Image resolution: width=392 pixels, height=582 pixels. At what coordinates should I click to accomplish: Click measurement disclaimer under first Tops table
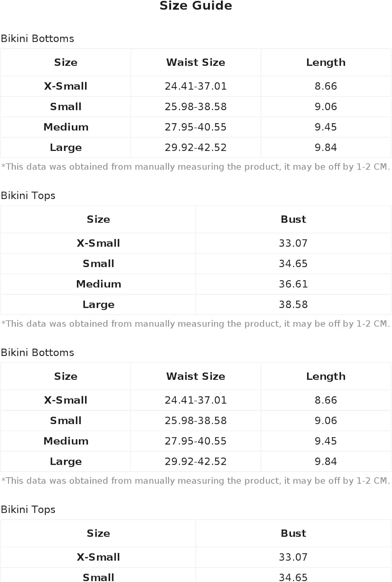tap(196, 324)
